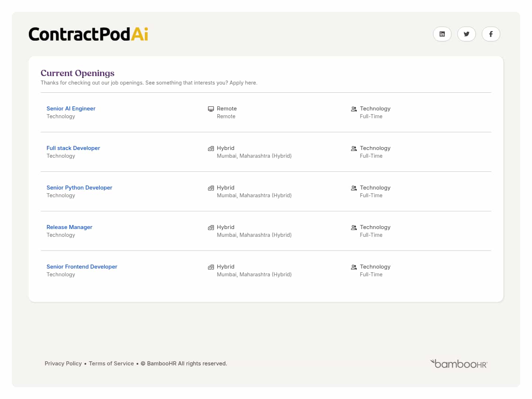This screenshot has height=399, width=532.
Task: Open the Twitter social icon
Action: 466,34
